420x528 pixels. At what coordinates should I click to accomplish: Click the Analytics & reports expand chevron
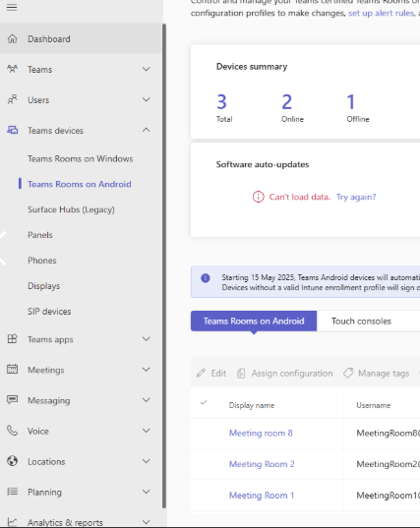[147, 522]
